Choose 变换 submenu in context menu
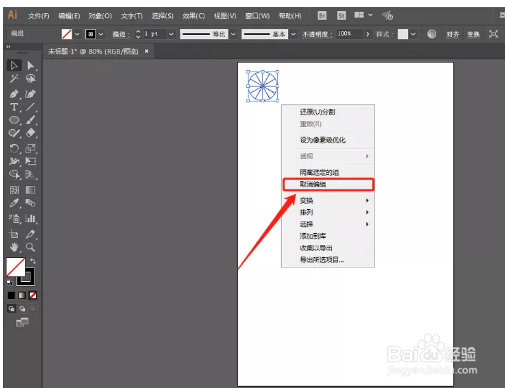This screenshot has width=505, height=388. tap(328, 201)
